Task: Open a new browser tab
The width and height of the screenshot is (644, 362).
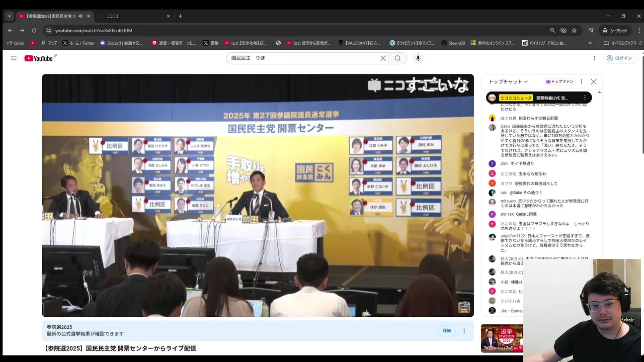Action: (x=180, y=16)
